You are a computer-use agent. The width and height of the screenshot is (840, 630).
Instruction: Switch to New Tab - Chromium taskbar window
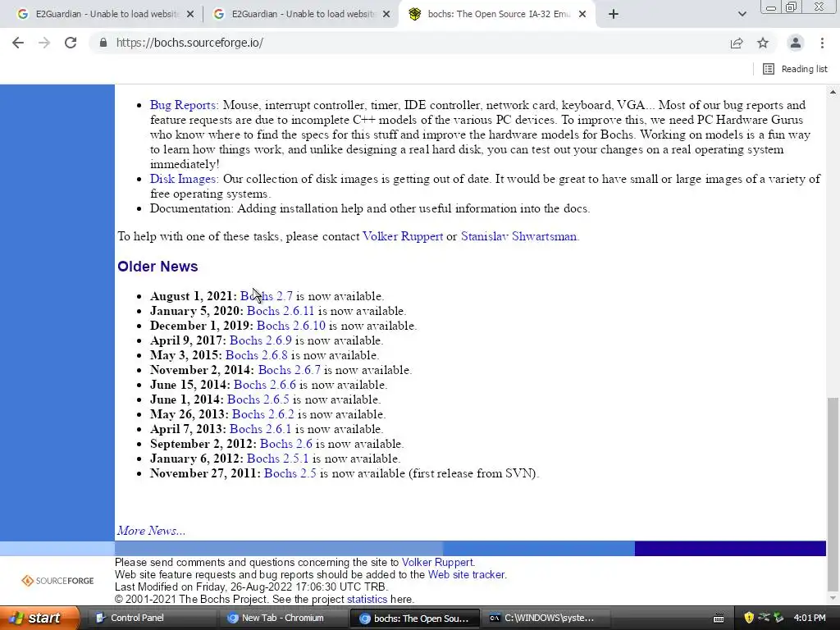click(283, 619)
